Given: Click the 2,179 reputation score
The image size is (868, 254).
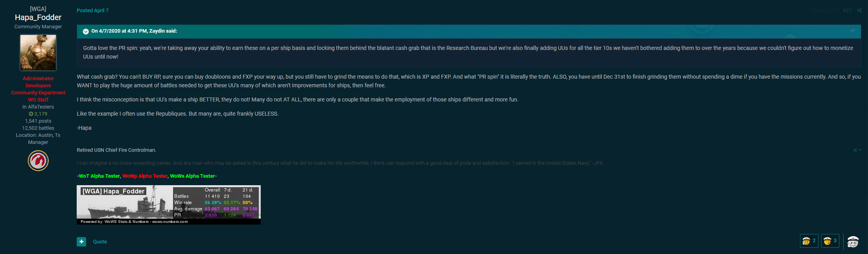Looking at the screenshot, I should [x=41, y=114].
